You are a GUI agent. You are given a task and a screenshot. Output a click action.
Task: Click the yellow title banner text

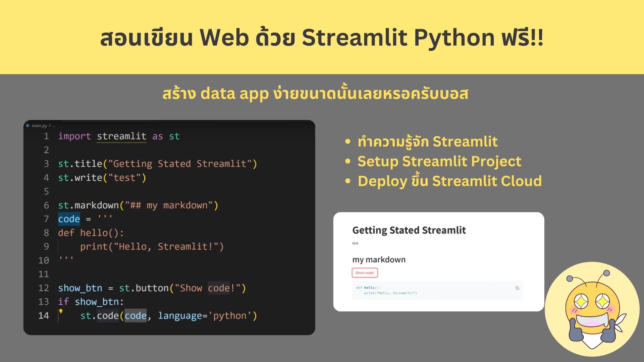322,37
